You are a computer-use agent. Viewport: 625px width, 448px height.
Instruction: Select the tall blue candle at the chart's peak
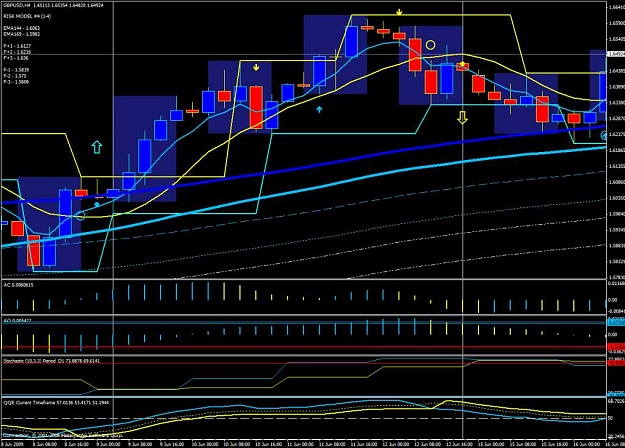coord(351,41)
